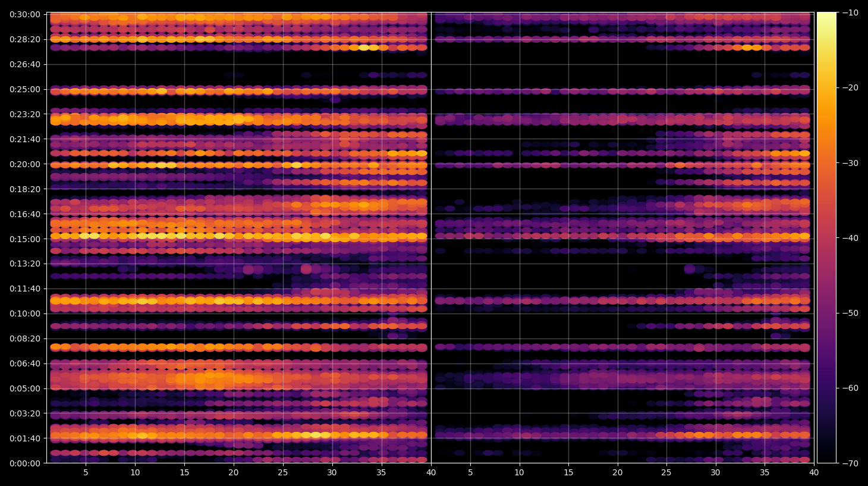Click x-axis label 5 under right heatmap
Viewport: 868px width, 486px height.
tap(470, 473)
